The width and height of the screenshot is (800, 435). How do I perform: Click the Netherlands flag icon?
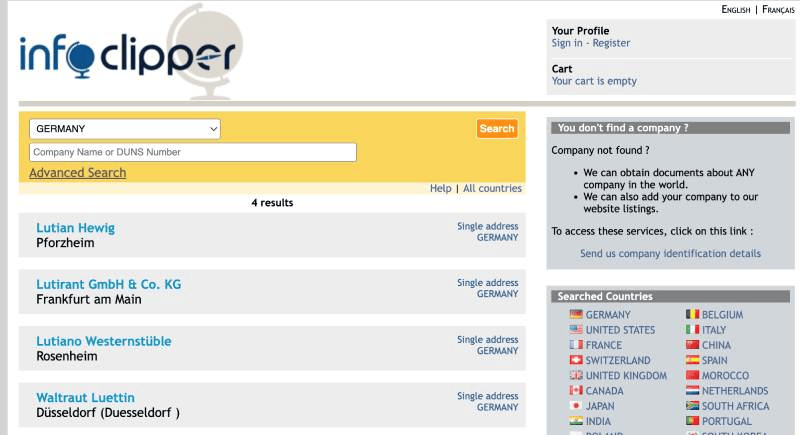tap(692, 391)
